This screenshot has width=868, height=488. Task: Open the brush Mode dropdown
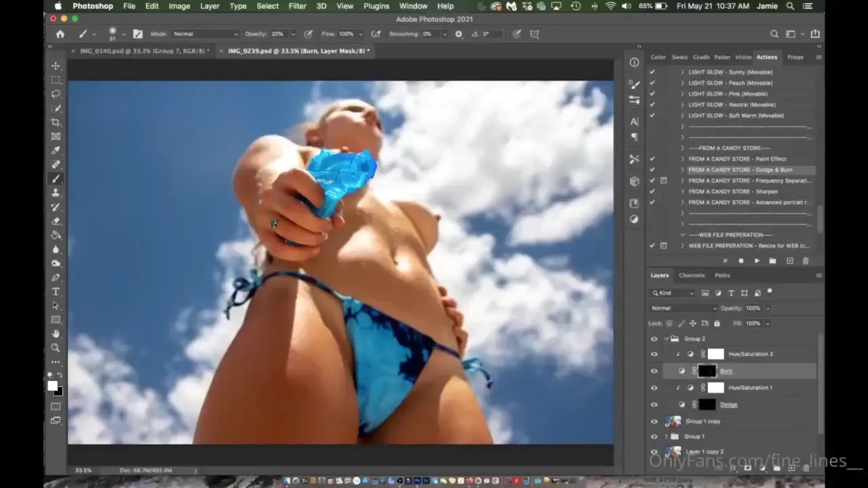pos(205,34)
